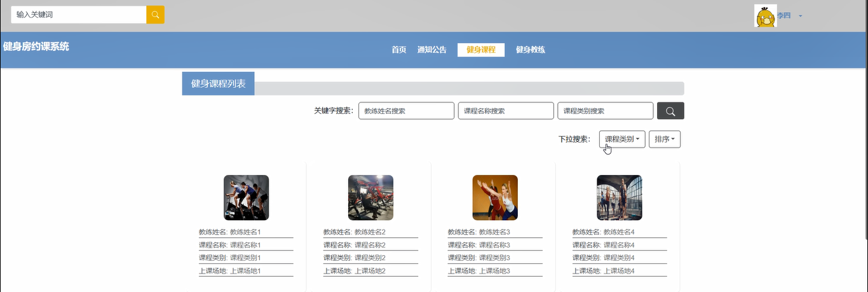Click the dark magnifier search button
This screenshot has width=868, height=292.
[x=670, y=111]
